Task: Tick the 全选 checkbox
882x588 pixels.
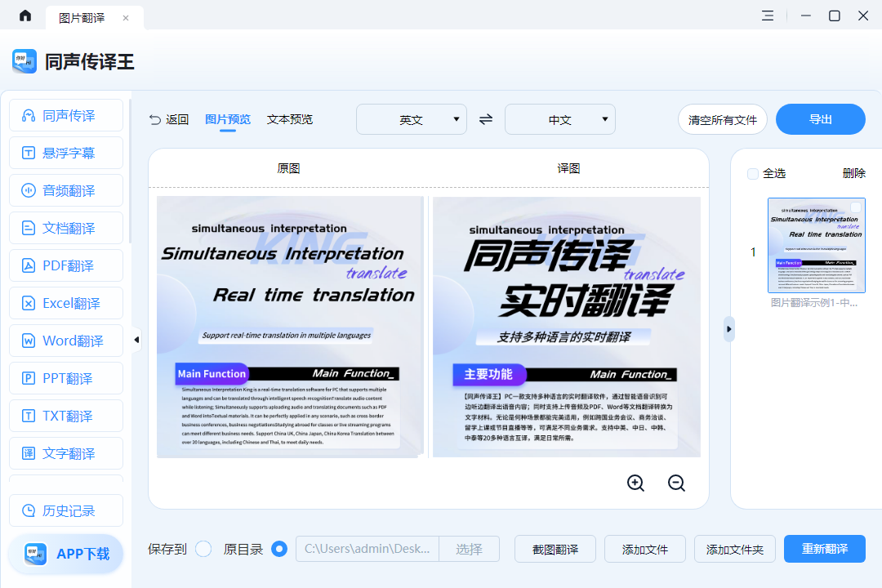Action: [753, 174]
